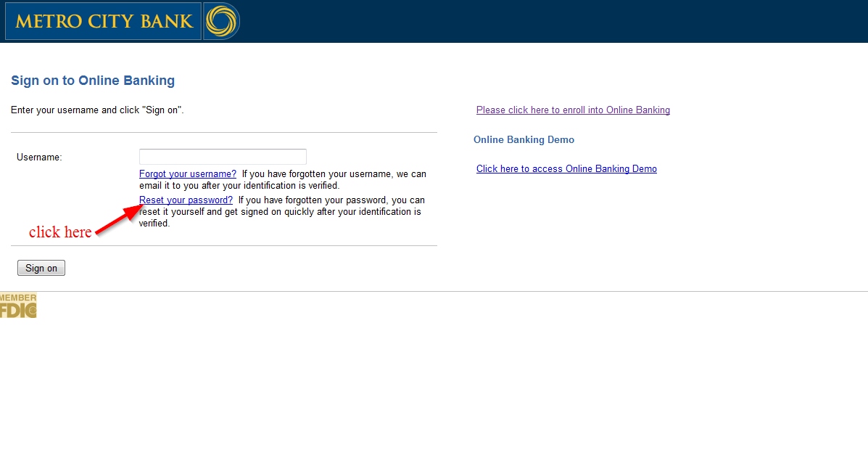Follow the enroll into Online Banking link
This screenshot has height=474, width=868.
click(x=573, y=110)
